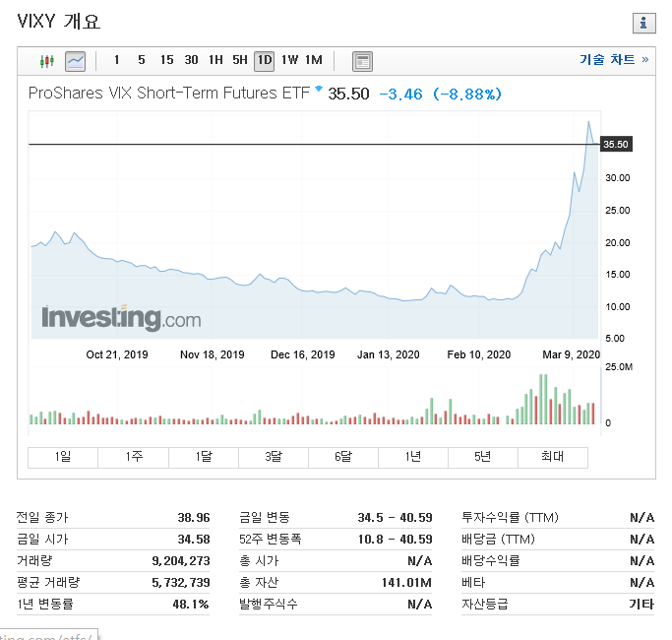Select the 1H interval
The image size is (672, 640).
click(x=215, y=60)
